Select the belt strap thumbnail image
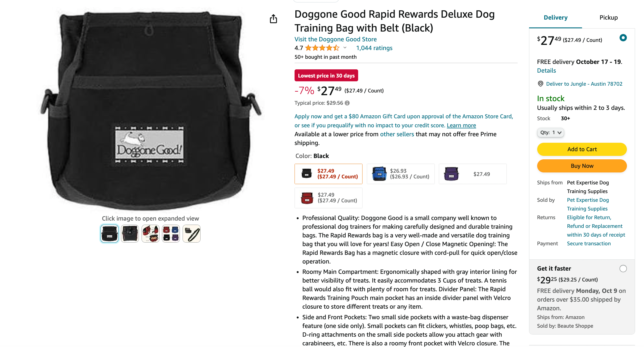Image resolution: width=644 pixels, height=347 pixels. click(191, 234)
